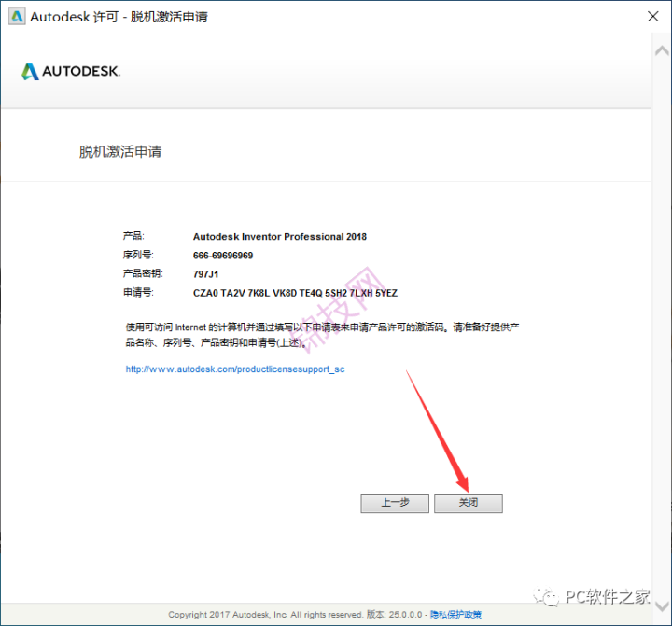
Task: Click the 序列号 label
Action: [138, 255]
